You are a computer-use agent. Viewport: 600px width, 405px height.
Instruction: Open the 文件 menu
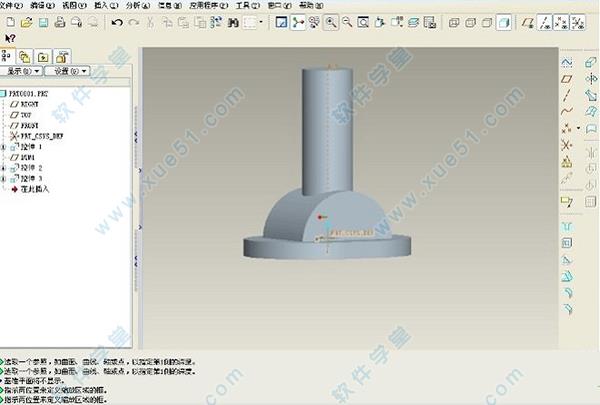tap(11, 5)
